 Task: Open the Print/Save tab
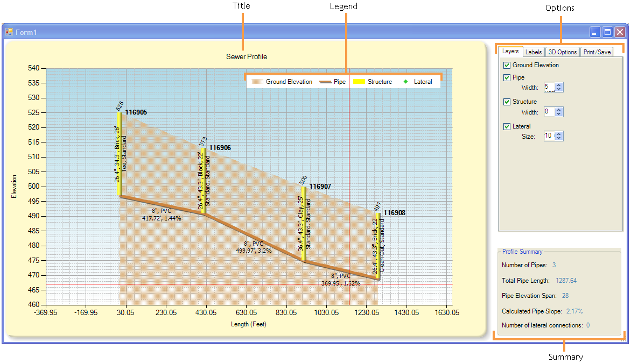597,52
